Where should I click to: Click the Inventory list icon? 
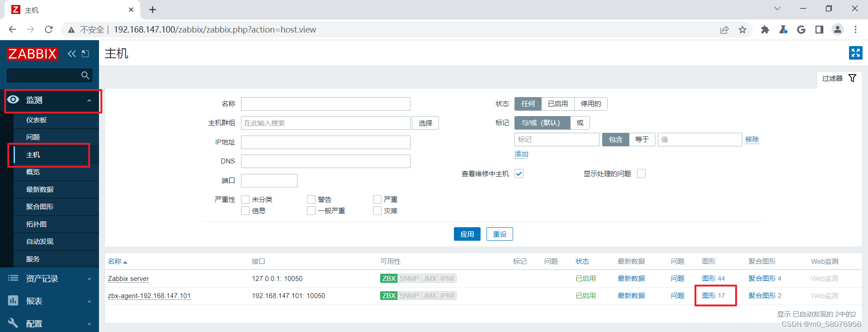13,278
